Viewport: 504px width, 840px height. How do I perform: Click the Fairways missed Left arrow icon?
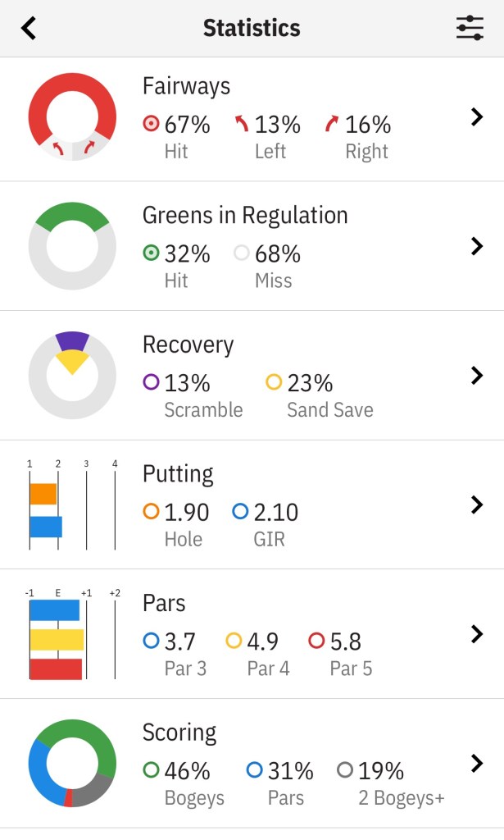(x=242, y=125)
